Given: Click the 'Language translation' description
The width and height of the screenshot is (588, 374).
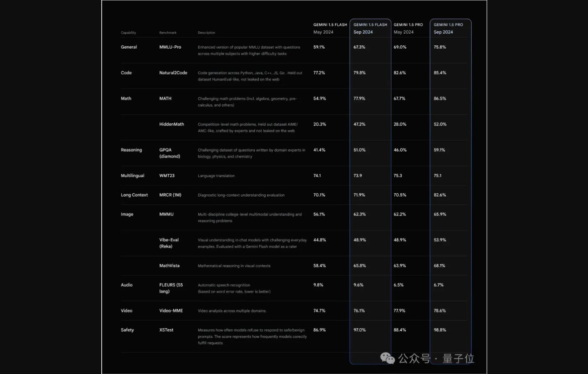Looking at the screenshot, I should coord(216,175).
